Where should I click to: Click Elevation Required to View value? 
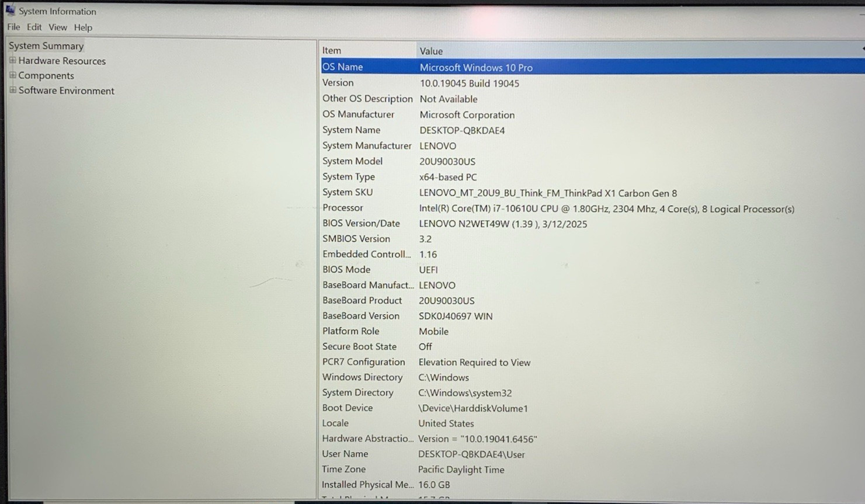474,363
